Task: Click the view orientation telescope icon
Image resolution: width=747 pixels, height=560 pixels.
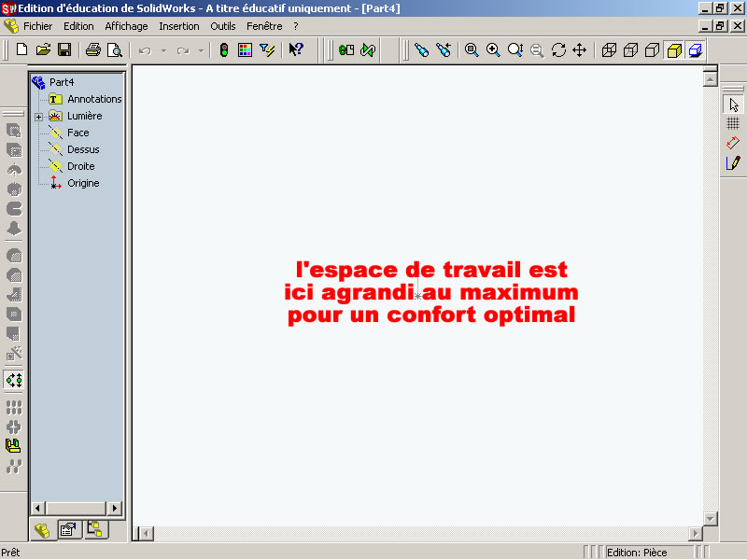Action: tap(422, 49)
